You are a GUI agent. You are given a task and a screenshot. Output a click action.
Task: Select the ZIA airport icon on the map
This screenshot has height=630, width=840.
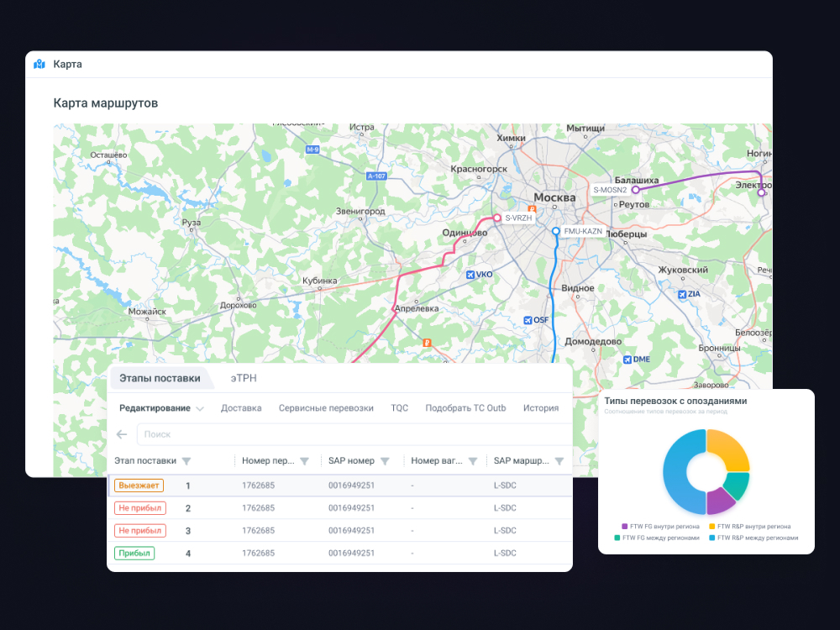(682, 294)
